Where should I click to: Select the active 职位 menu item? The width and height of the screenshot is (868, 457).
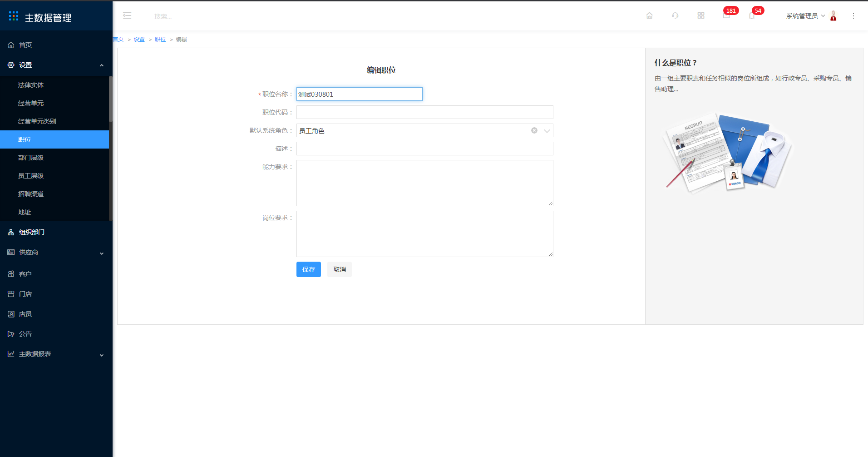point(54,139)
